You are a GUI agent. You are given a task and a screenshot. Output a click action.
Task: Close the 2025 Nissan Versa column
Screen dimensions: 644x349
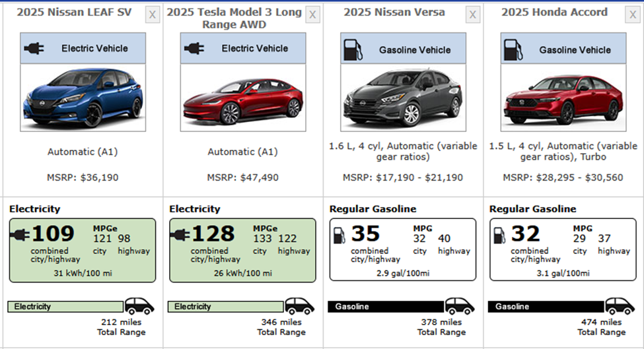click(x=473, y=15)
